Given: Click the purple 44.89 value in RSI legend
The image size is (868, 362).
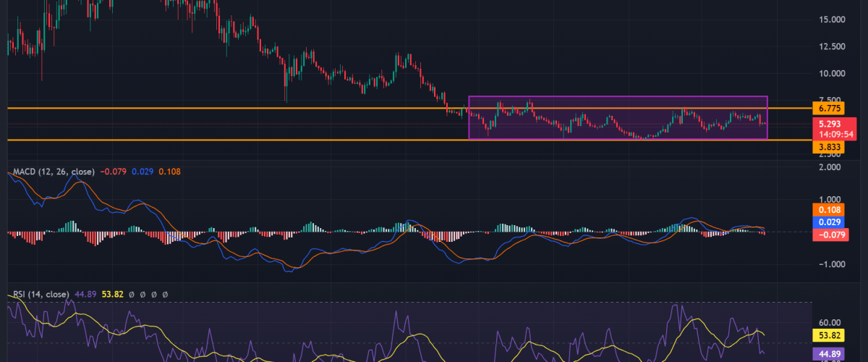Looking at the screenshot, I should coord(86,295).
